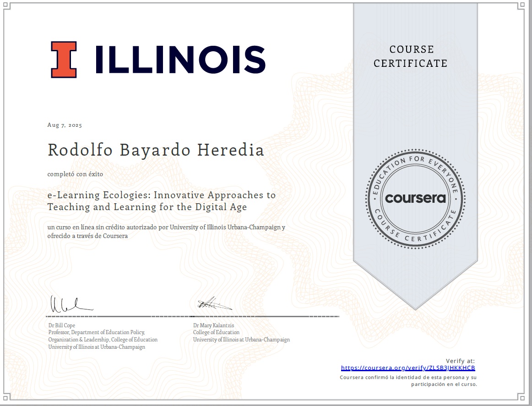Click the 'completó con éxito' text

coord(75,174)
